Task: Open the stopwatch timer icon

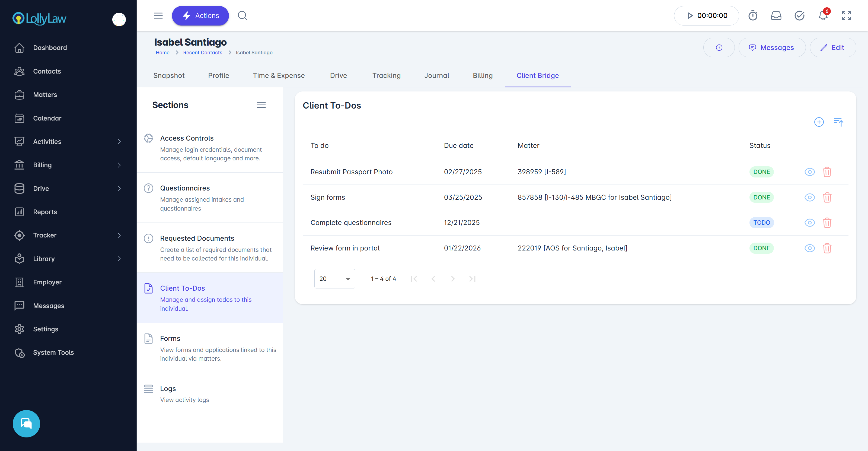Action: coord(752,15)
